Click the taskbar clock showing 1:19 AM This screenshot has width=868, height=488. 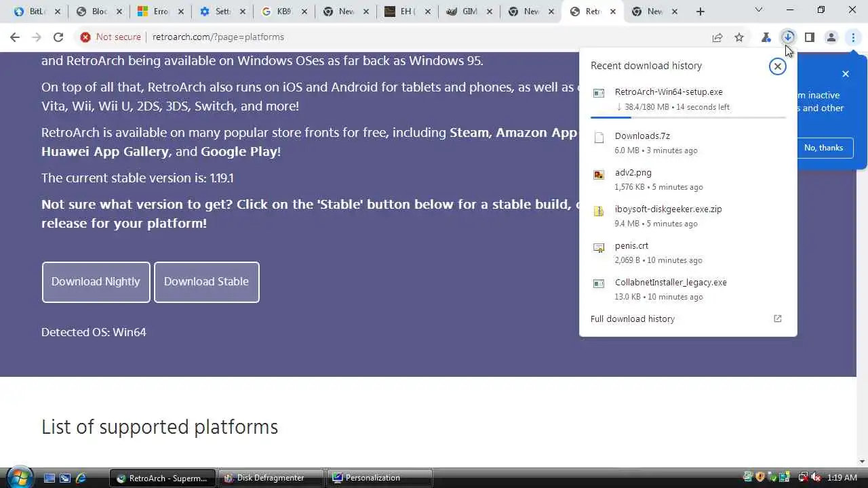point(842,478)
